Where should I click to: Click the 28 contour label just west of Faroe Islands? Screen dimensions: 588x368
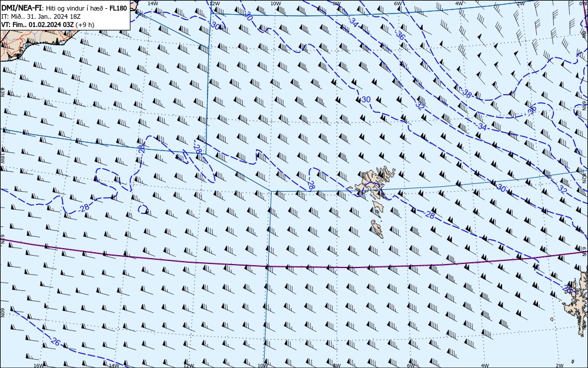pos(311,185)
